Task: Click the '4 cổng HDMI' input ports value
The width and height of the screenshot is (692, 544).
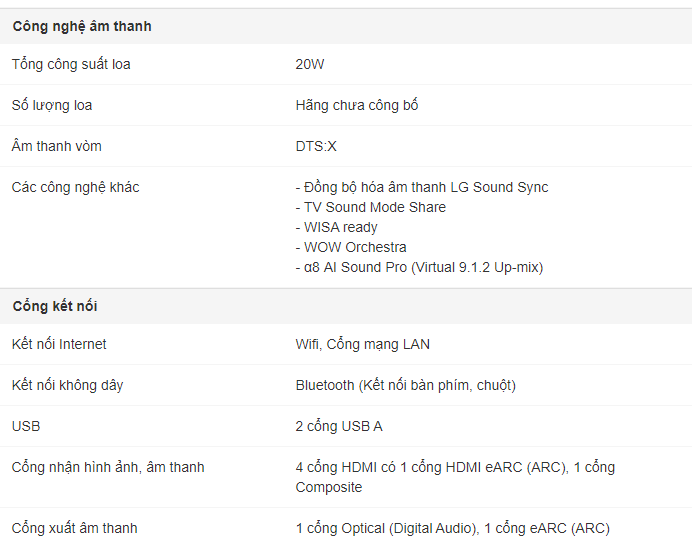Action: [x=455, y=477]
